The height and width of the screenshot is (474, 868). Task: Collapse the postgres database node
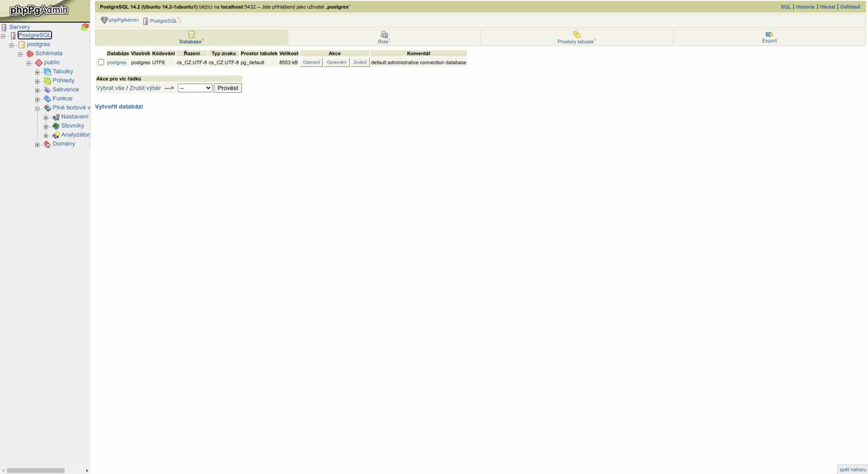(x=12, y=45)
